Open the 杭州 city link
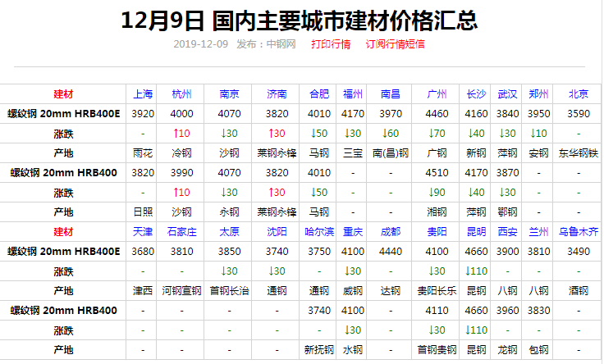 (x=181, y=94)
